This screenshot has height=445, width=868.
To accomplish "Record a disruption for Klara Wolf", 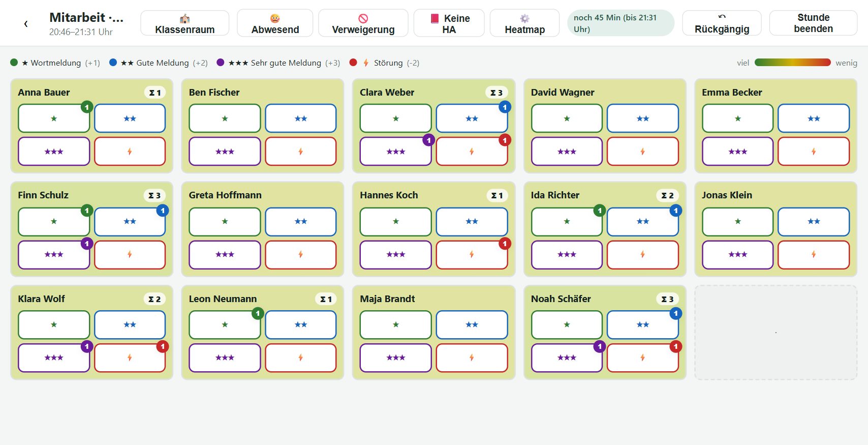I will 130,358.
